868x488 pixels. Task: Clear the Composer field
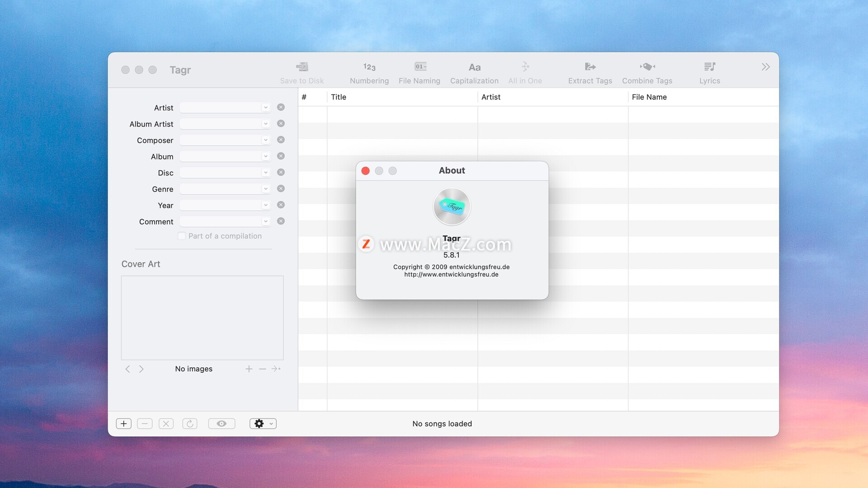(281, 140)
